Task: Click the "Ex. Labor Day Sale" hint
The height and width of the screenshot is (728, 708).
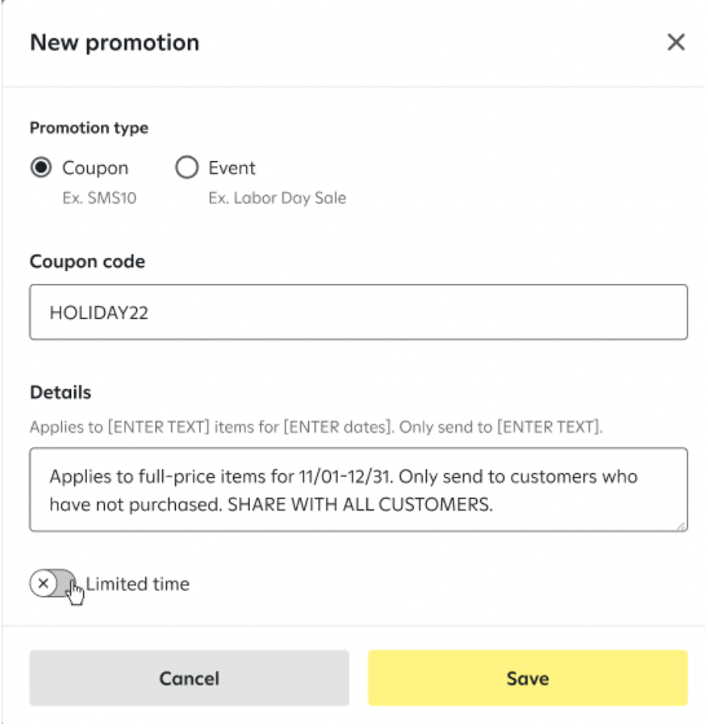Action: (x=277, y=199)
